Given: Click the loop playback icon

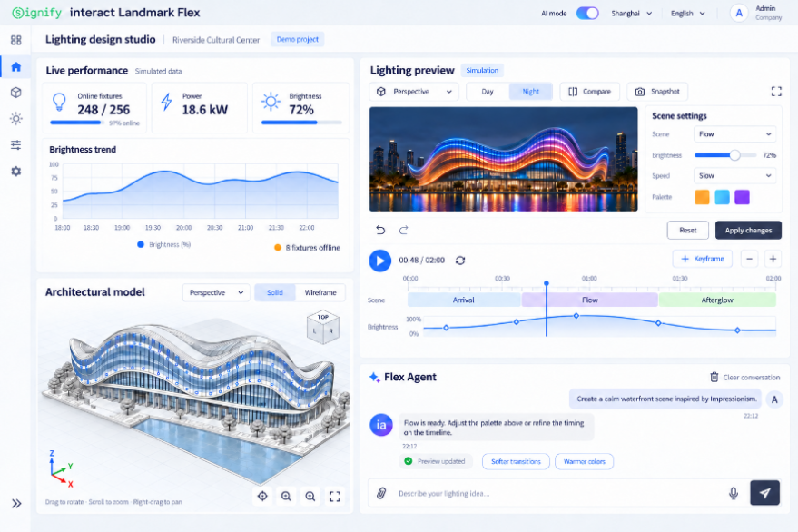Looking at the screenshot, I should tap(460, 261).
